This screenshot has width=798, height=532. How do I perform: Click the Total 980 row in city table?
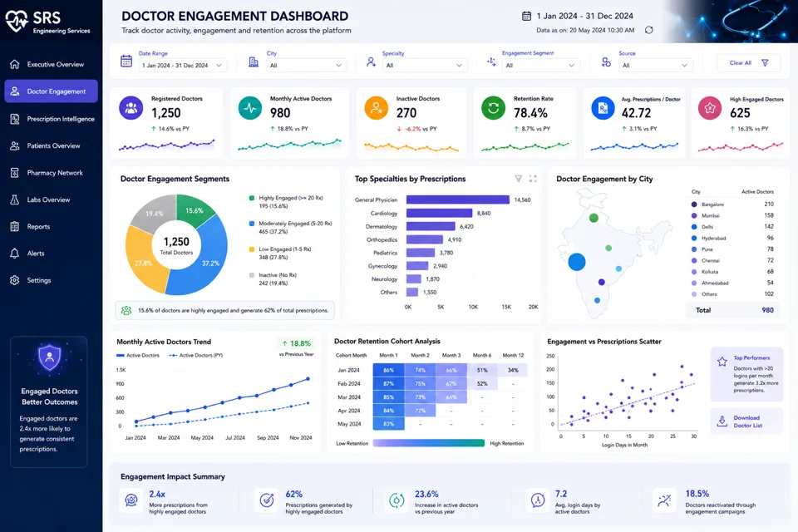tap(733, 310)
